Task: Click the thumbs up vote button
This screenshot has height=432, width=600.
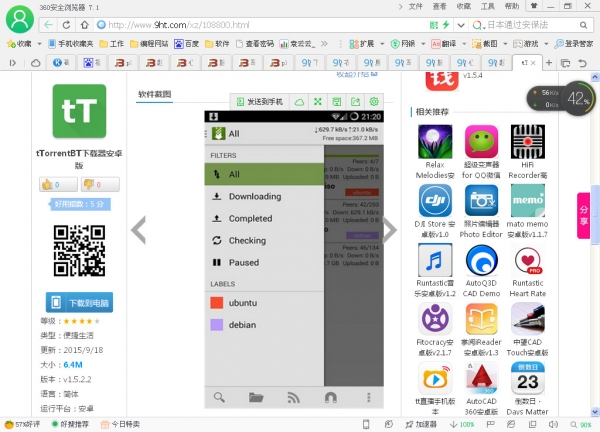Action: pos(58,184)
